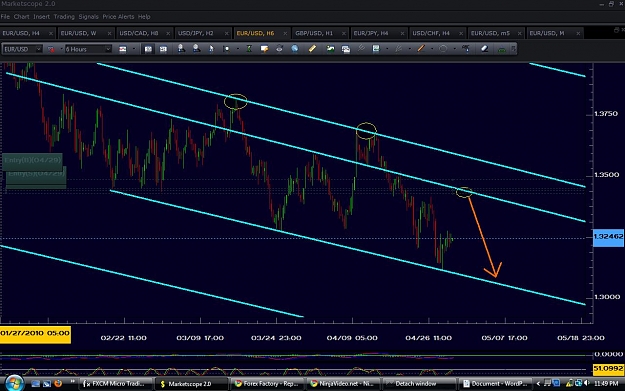The width and height of the screenshot is (625, 391).
Task: Click the candlestick chart type icon
Action: pos(123,49)
